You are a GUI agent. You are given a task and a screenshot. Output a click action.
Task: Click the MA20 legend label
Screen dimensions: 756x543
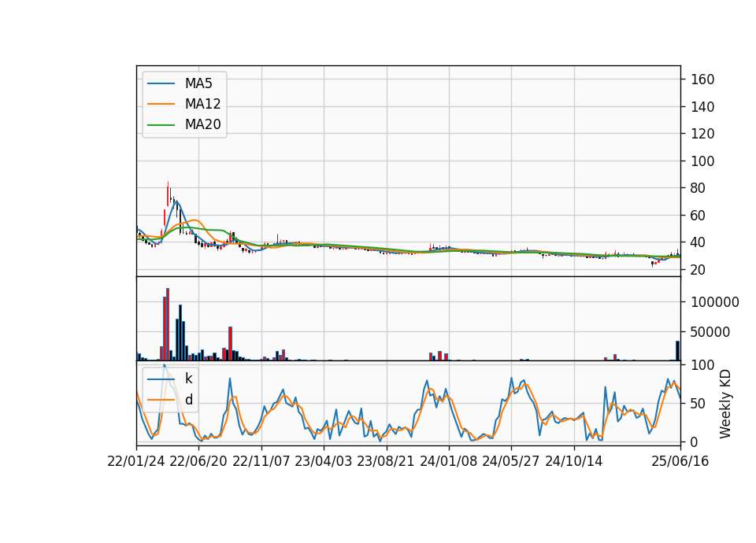[202, 124]
